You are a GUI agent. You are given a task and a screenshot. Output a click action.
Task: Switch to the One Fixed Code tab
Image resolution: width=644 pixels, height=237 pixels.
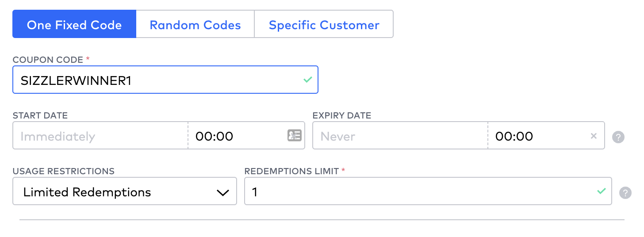pyautogui.click(x=74, y=25)
